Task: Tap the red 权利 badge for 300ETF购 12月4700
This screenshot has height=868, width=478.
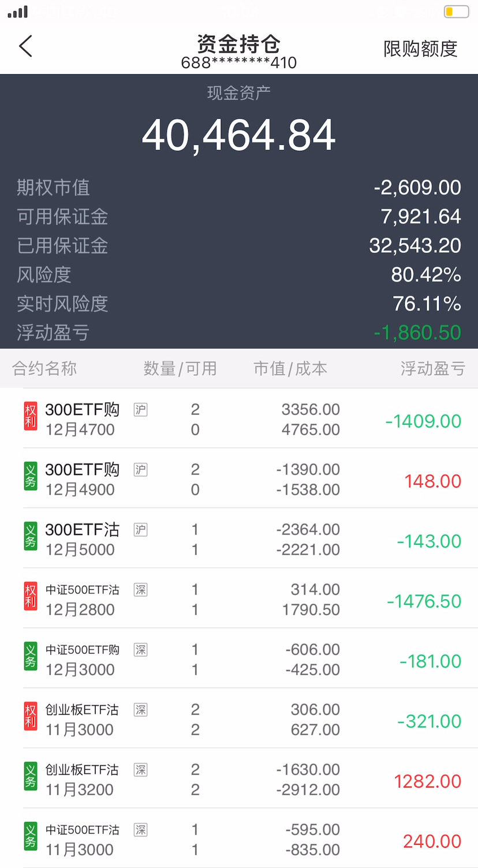Action: tap(31, 417)
